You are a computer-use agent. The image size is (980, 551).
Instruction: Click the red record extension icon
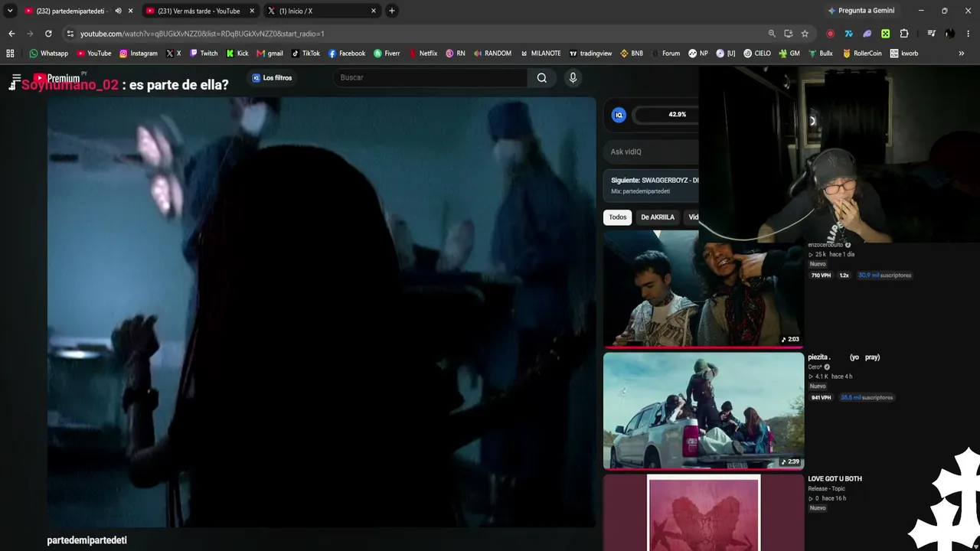click(x=831, y=34)
